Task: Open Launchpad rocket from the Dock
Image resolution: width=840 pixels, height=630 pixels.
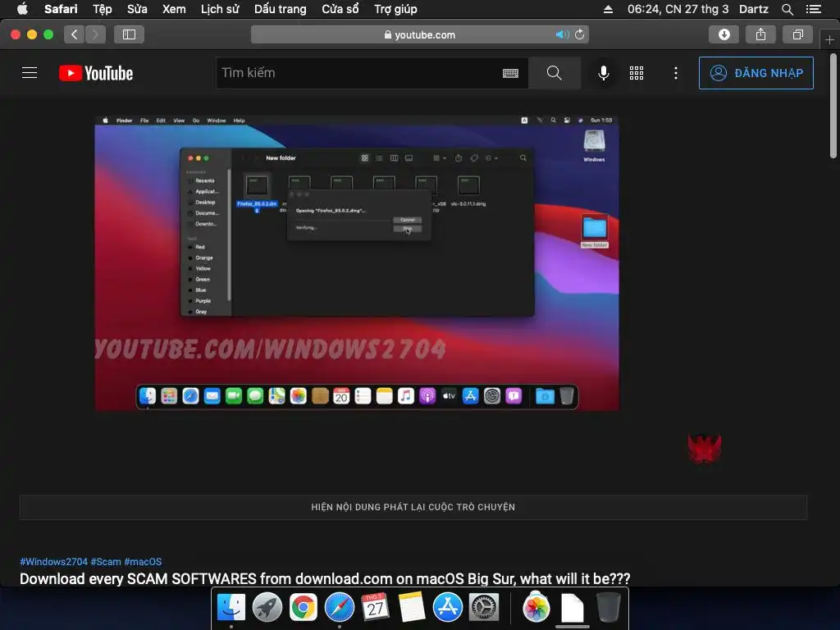Action: [x=267, y=607]
